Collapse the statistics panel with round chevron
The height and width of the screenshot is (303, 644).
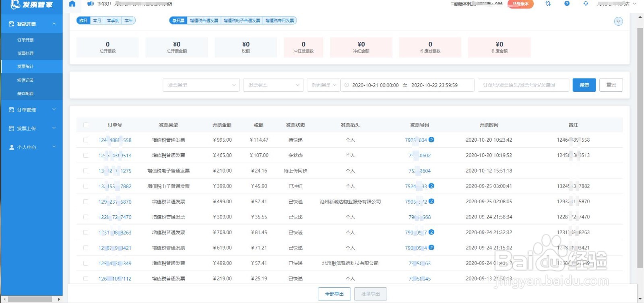click(619, 21)
